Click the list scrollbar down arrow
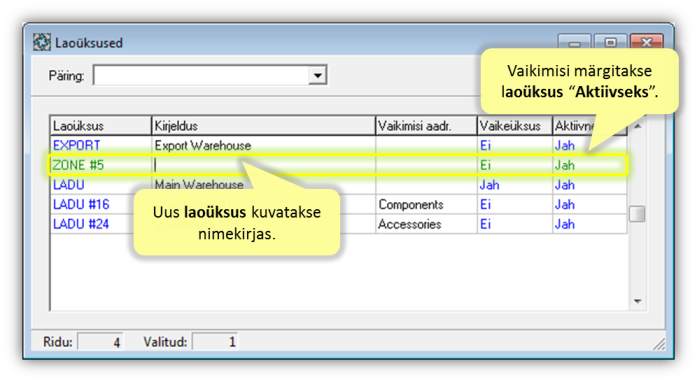 click(637, 301)
